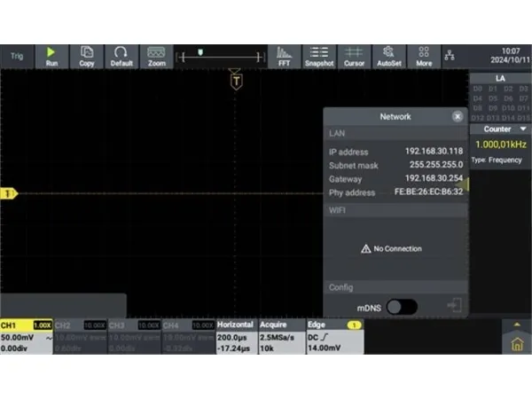
Task: Open the More options menu
Action: click(x=424, y=57)
